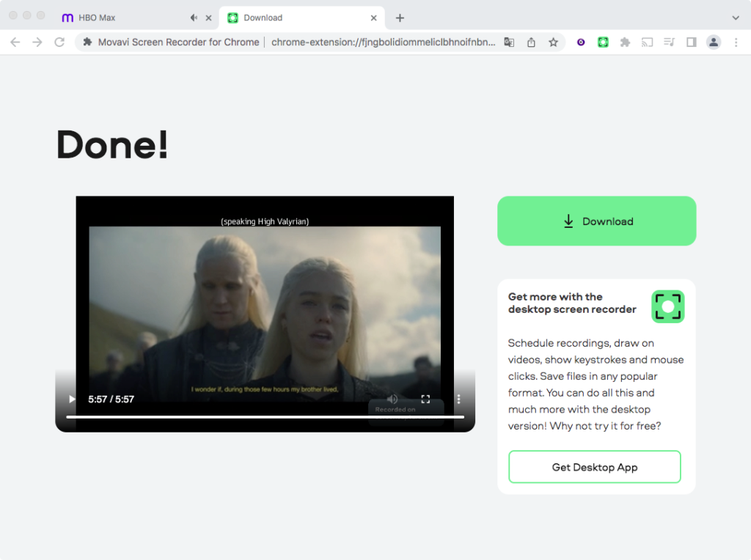Viewport: 751px width, 560px height.
Task: Open the Movavi Screen Recorder extension icon
Action: (603, 42)
